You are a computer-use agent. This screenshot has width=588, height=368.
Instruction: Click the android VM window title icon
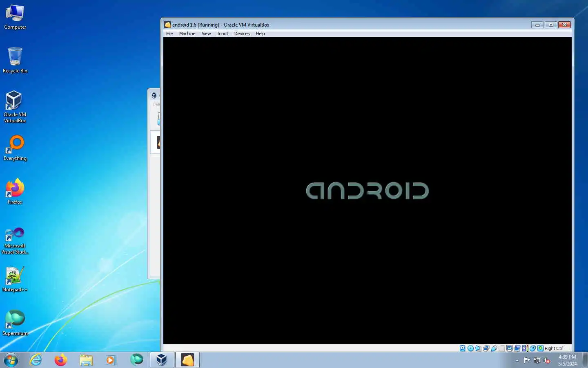point(167,25)
